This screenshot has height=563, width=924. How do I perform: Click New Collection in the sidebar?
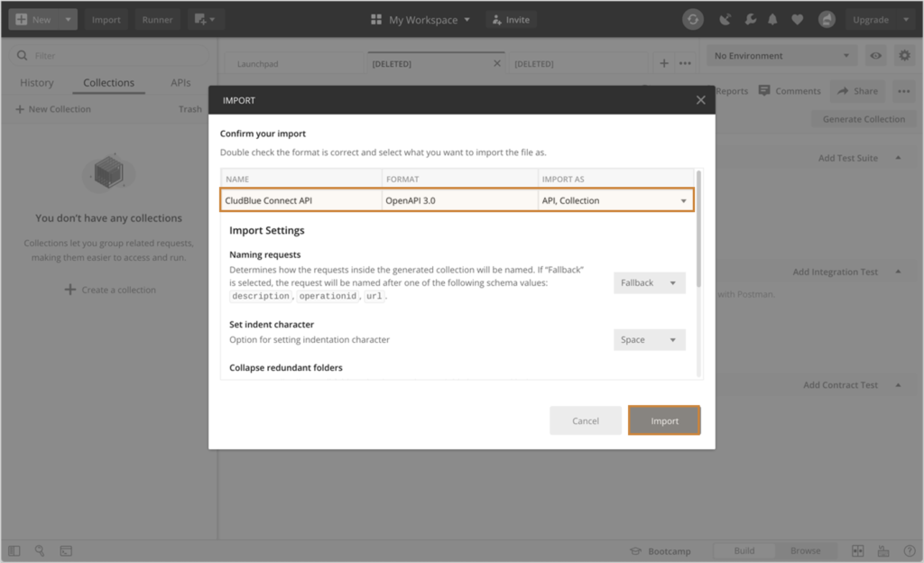pos(53,109)
